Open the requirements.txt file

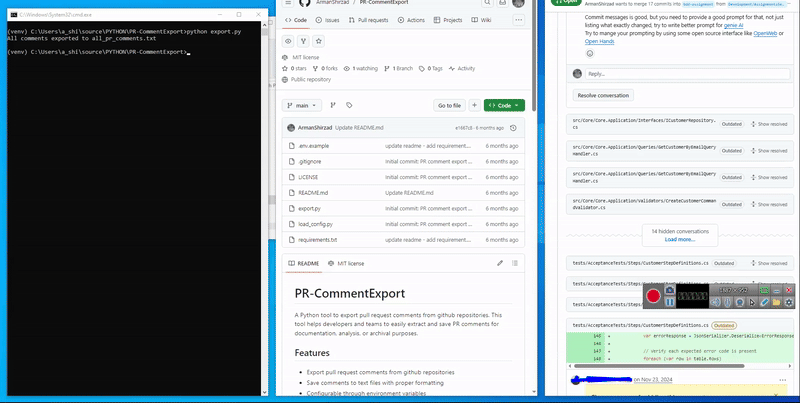[x=317, y=240]
